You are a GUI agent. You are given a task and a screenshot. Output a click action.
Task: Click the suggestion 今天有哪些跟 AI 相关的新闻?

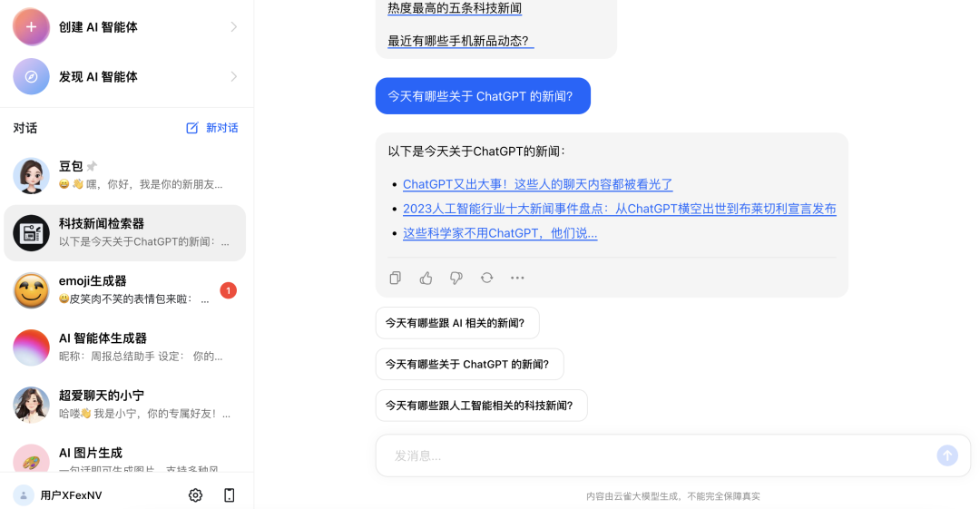(457, 323)
